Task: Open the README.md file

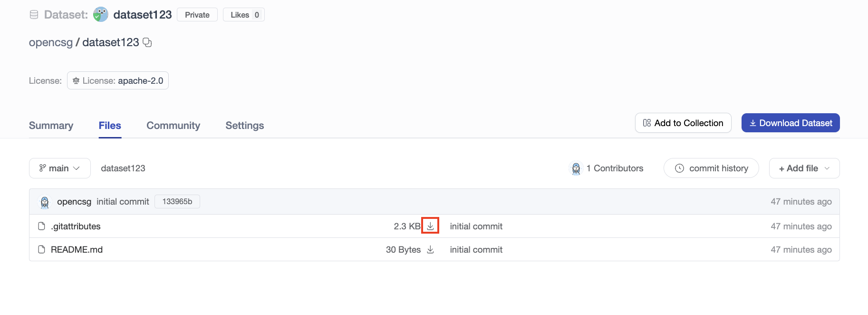Action: tap(77, 250)
